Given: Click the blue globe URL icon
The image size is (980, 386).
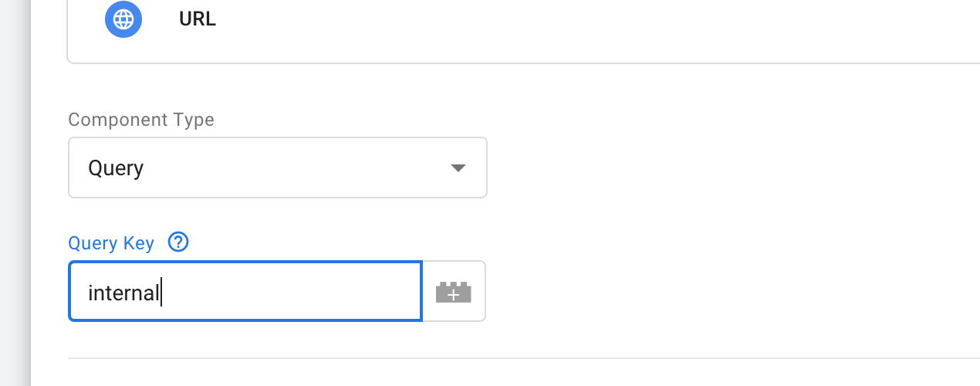Looking at the screenshot, I should (123, 20).
